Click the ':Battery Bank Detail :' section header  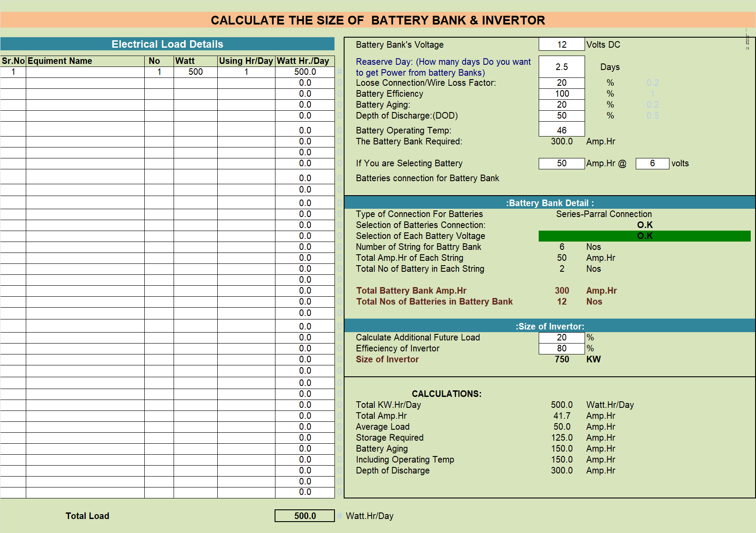pos(550,203)
